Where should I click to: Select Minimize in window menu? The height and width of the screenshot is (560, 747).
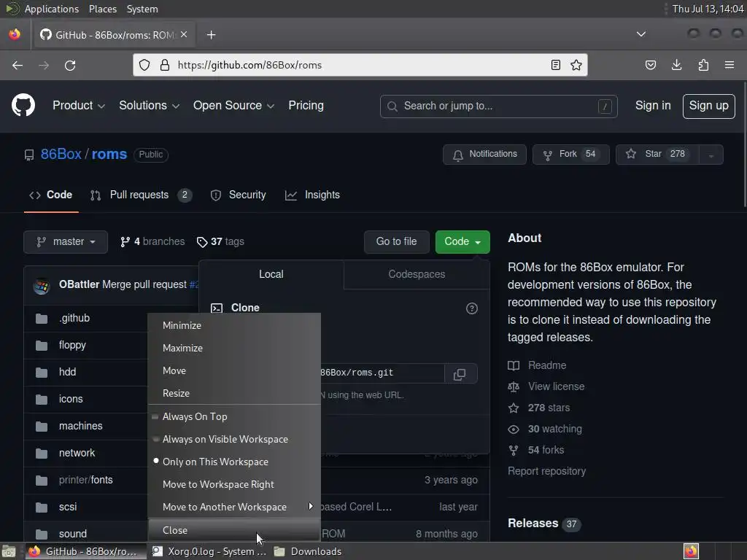pos(234,325)
